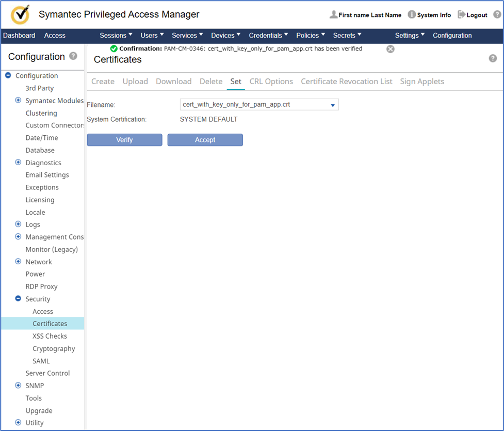The image size is (504, 431).
Task: Click the Accept button
Action: click(x=205, y=140)
